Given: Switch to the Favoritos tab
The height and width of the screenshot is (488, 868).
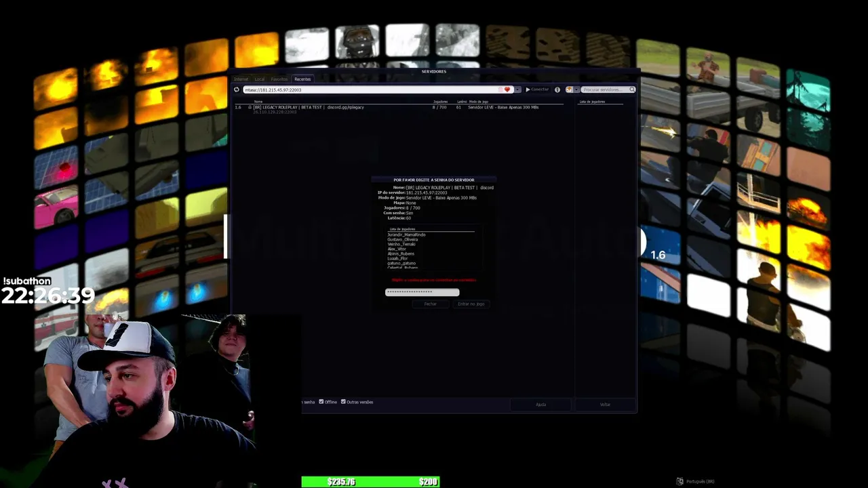Looking at the screenshot, I should (x=279, y=79).
